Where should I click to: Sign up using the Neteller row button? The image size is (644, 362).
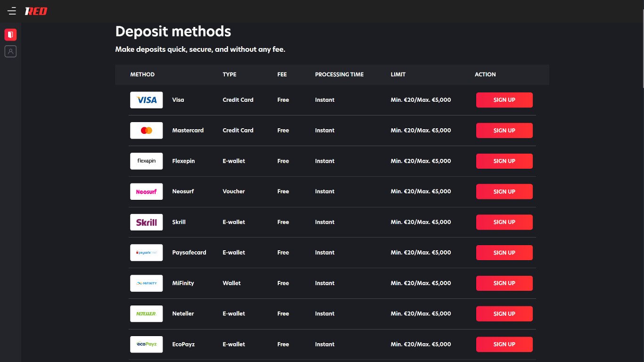504,314
